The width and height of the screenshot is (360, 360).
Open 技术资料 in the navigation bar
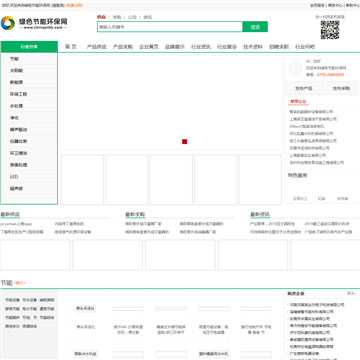(253, 47)
